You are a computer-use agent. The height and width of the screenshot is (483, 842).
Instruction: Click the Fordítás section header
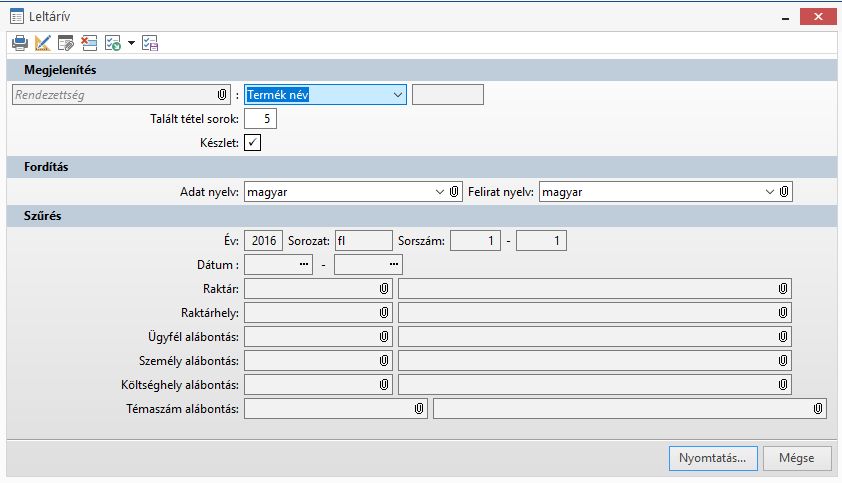[422, 167]
